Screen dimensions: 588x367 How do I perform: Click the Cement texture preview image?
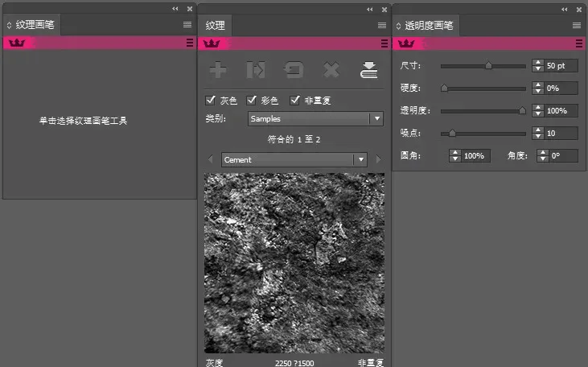click(x=294, y=262)
